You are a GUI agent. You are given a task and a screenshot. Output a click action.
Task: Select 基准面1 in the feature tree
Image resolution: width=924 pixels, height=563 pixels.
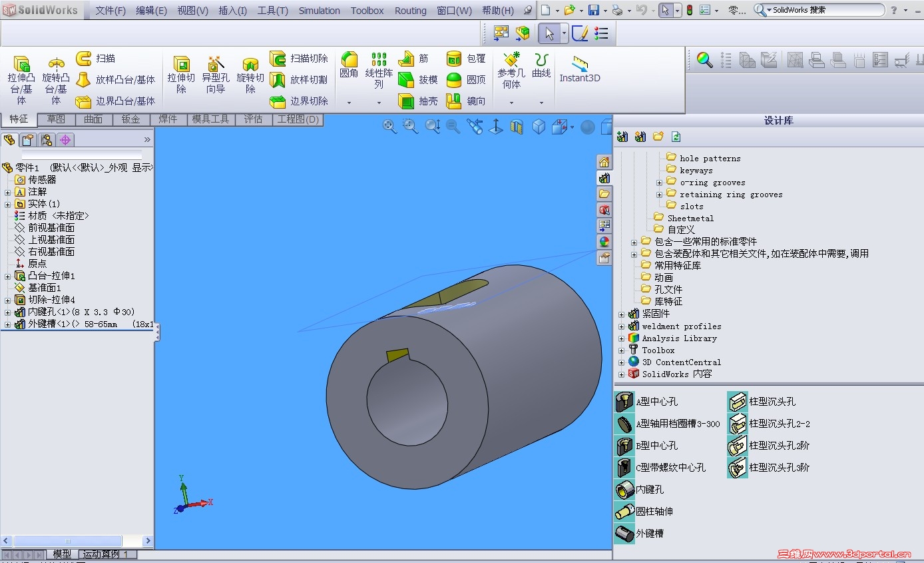tap(38, 288)
